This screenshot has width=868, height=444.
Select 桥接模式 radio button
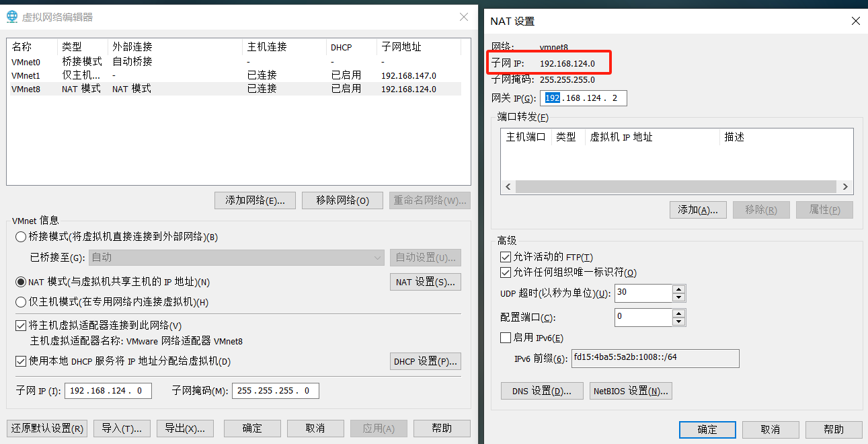pyautogui.click(x=21, y=237)
